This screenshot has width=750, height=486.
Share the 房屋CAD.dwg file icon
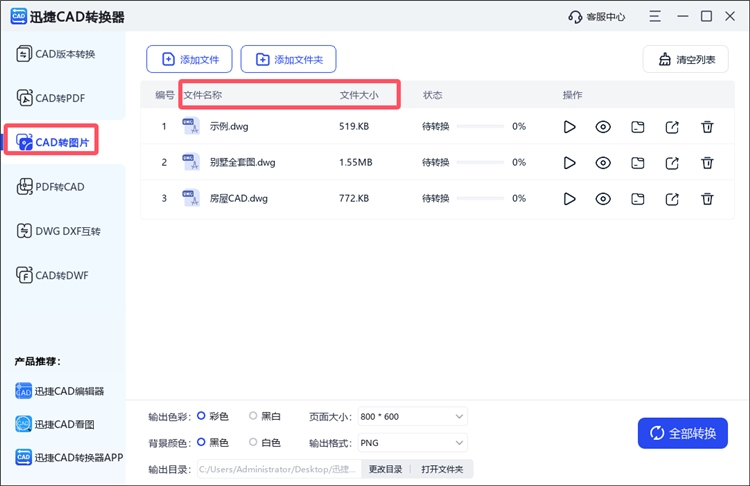(672, 199)
